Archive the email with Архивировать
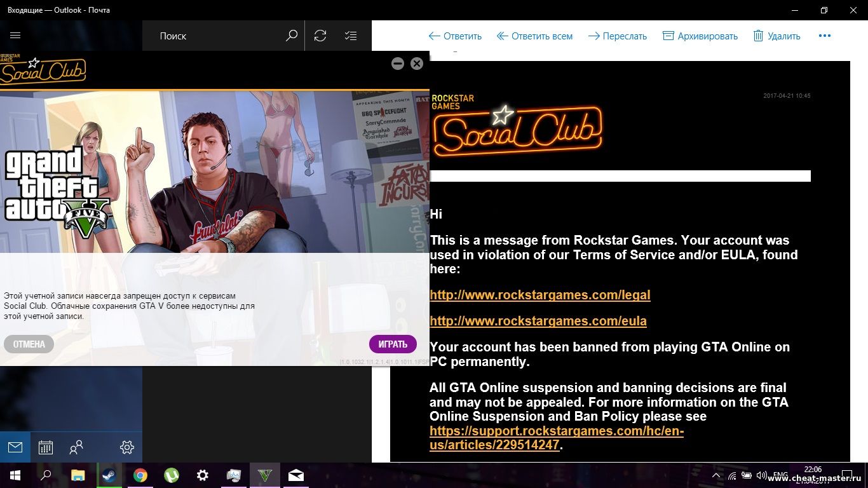The image size is (868, 488). click(x=700, y=36)
